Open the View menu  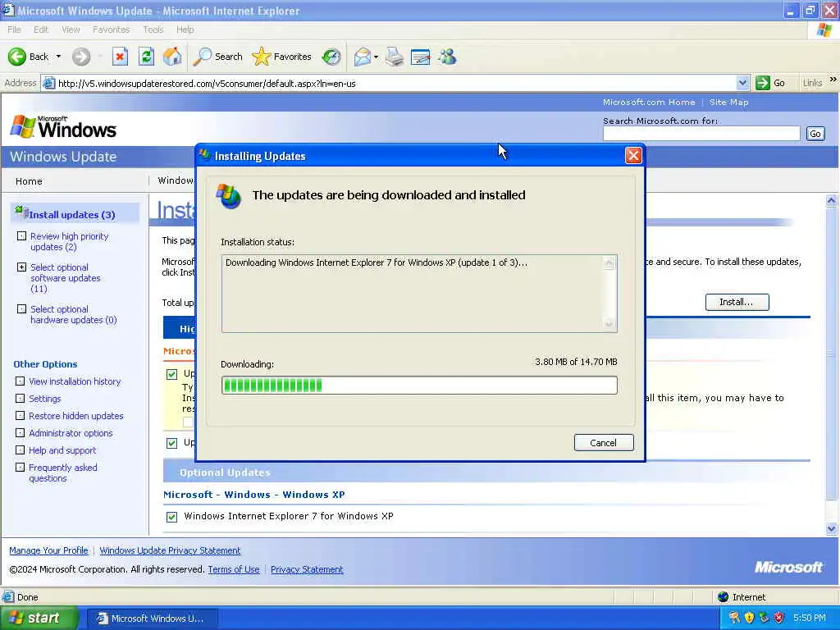tap(71, 30)
